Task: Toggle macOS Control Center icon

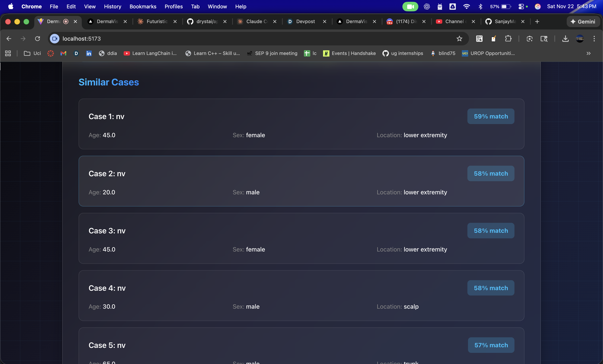Action: pos(521,7)
